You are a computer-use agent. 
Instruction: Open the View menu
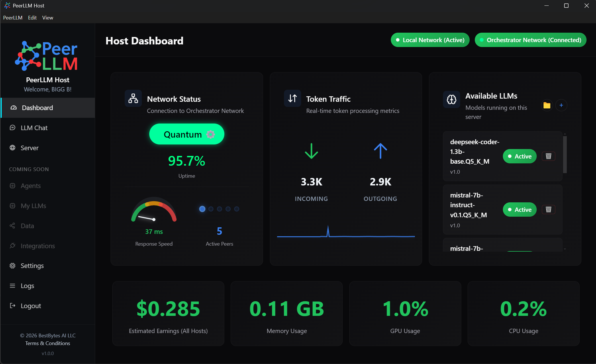point(48,18)
